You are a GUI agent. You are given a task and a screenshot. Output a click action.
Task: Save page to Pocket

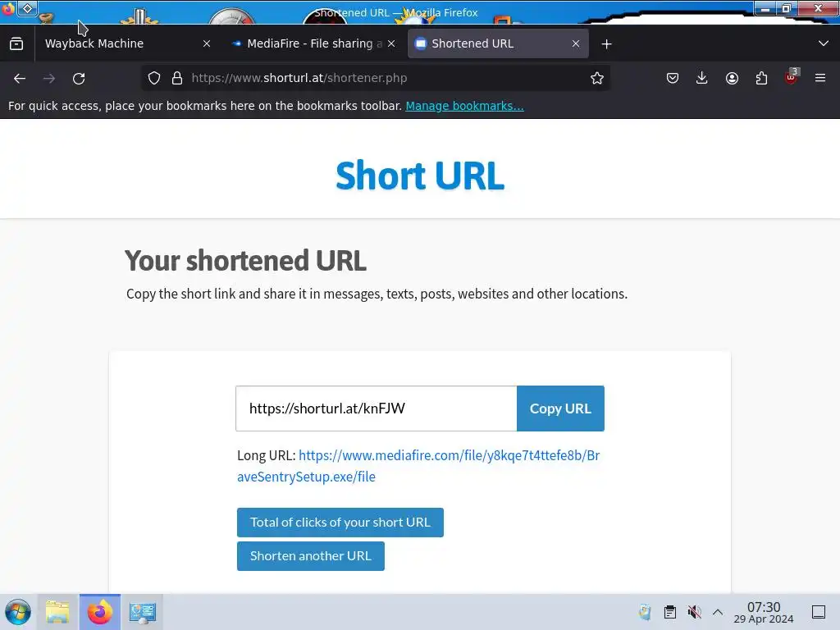pyautogui.click(x=673, y=78)
